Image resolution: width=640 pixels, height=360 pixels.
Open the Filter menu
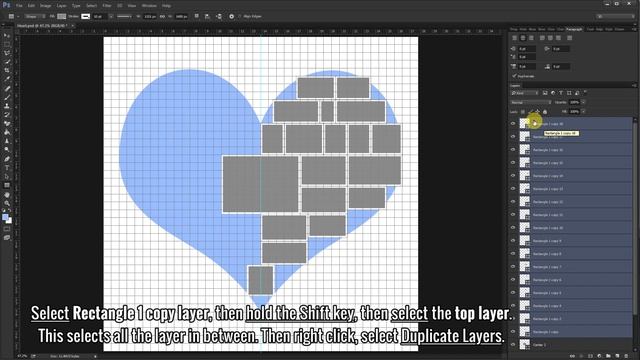[x=107, y=6]
